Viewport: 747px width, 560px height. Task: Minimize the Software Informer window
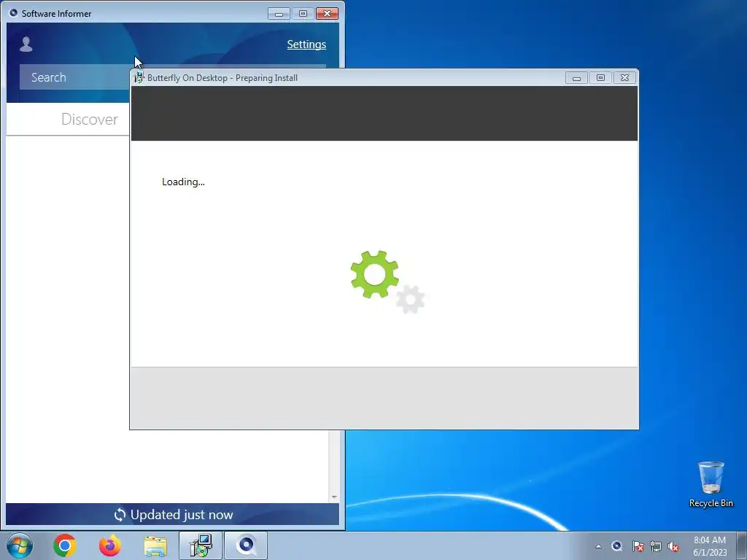click(x=279, y=13)
